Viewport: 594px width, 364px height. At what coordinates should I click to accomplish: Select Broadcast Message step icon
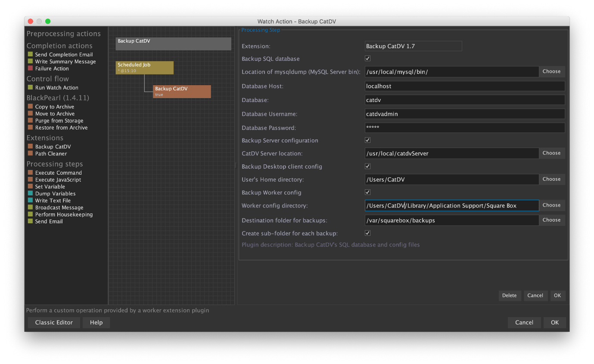[30, 207]
